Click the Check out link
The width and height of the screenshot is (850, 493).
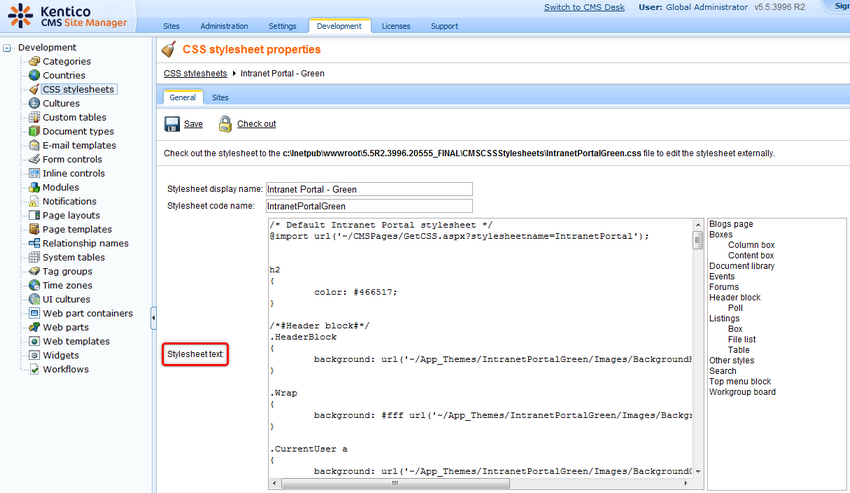pos(256,124)
